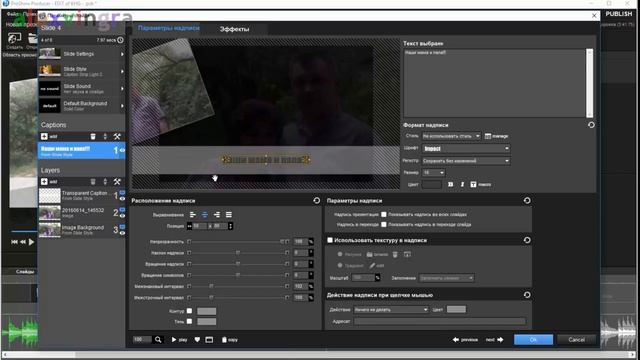This screenshot has width=640, height=360.
Task: Add a new caption with the Captions add icon
Action: 44,136
